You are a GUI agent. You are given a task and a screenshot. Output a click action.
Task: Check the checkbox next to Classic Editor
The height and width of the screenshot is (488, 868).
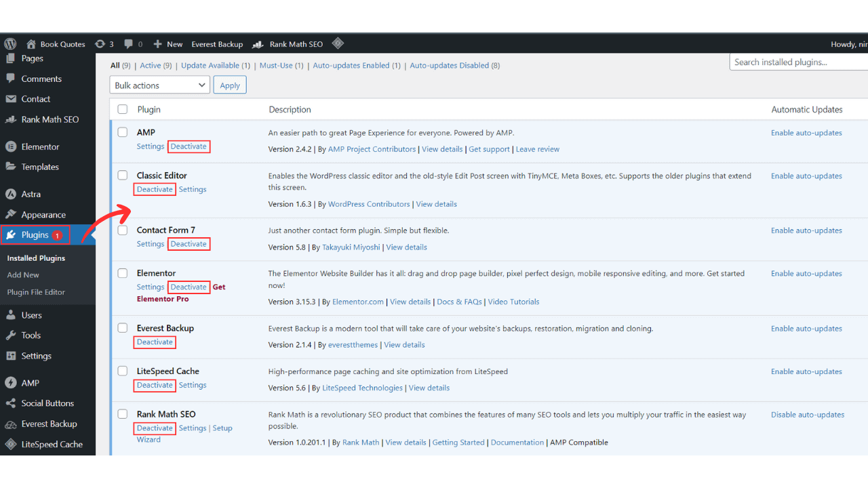[x=122, y=175]
